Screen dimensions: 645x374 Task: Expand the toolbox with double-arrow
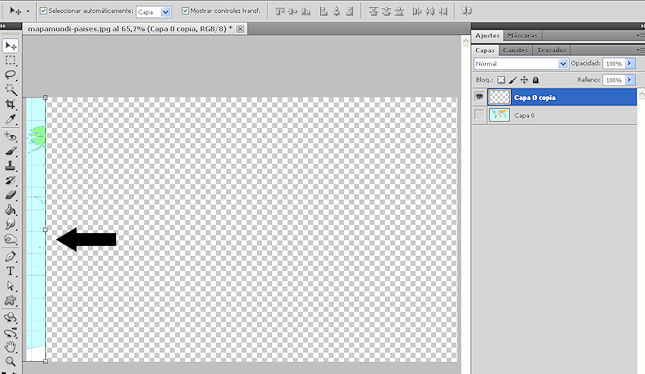(x=3, y=26)
